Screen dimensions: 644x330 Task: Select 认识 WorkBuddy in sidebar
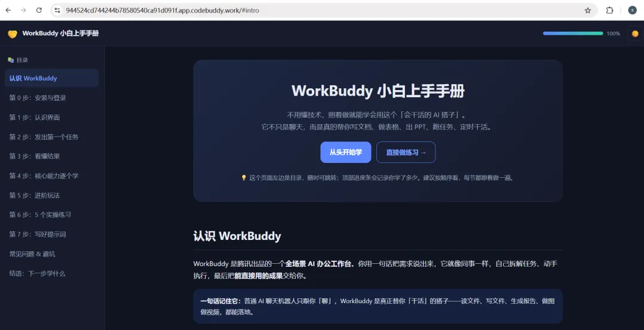(51, 78)
